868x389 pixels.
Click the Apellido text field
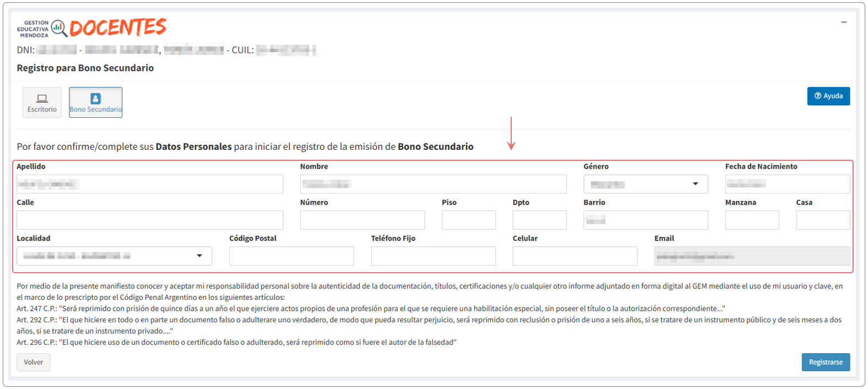tap(149, 184)
